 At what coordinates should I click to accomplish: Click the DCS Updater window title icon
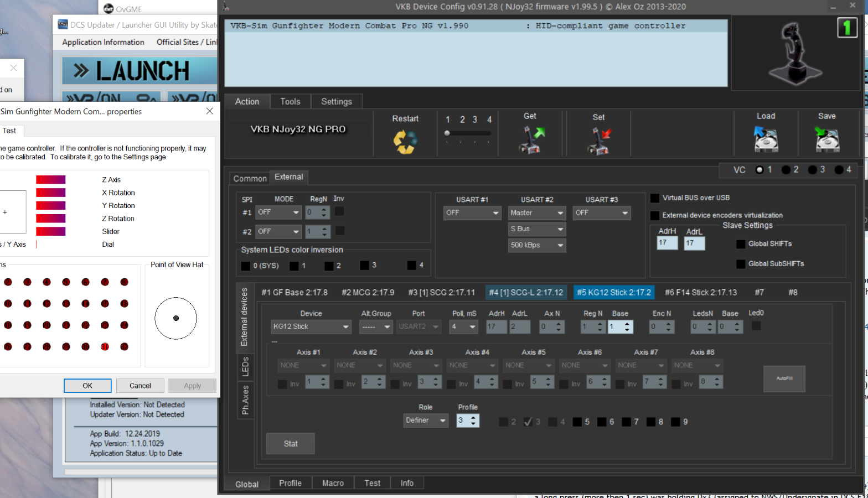[x=63, y=24]
